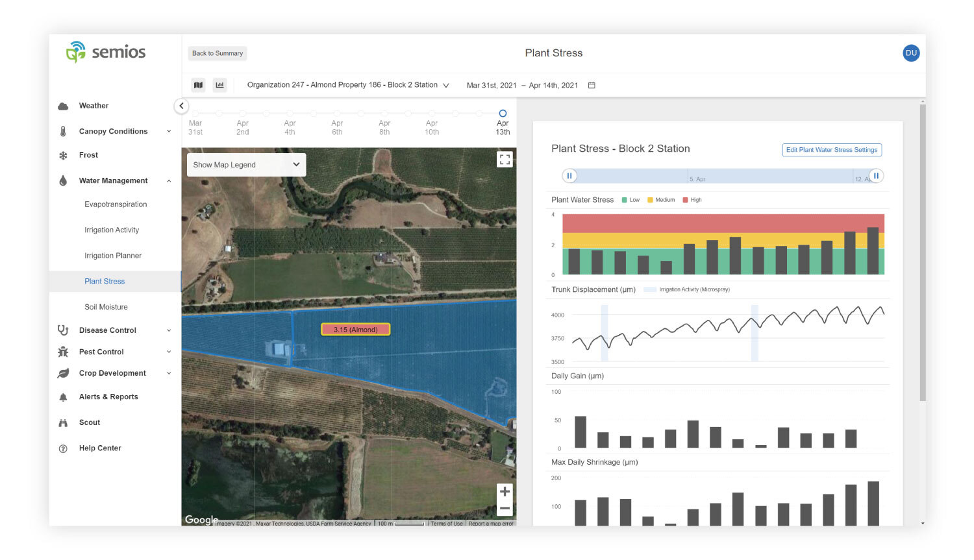Open the Show Map Legend dropdown
This screenshot has height=560, width=974.
[x=245, y=165]
